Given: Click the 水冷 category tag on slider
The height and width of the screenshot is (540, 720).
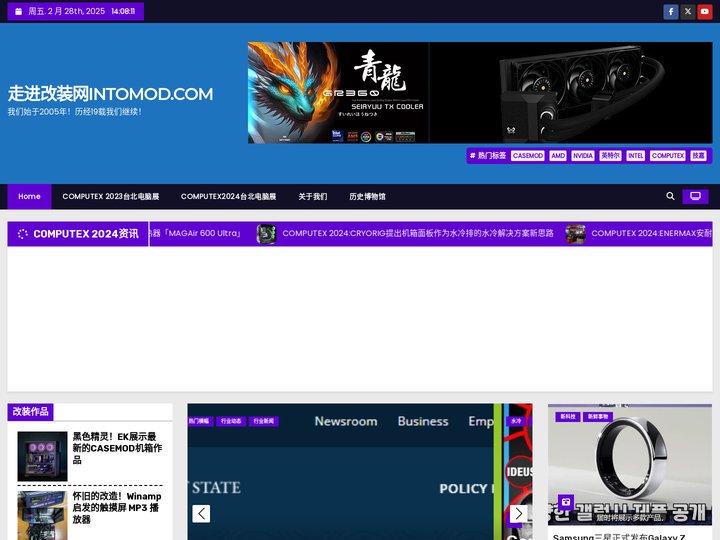Looking at the screenshot, I should coord(516,421).
